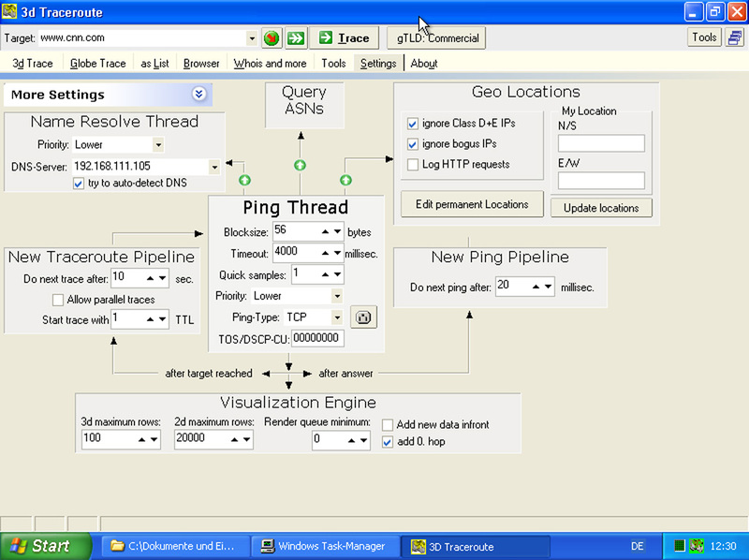Viewport: 749px width, 560px height.
Task: Click the Query ASNs box
Action: (x=303, y=105)
